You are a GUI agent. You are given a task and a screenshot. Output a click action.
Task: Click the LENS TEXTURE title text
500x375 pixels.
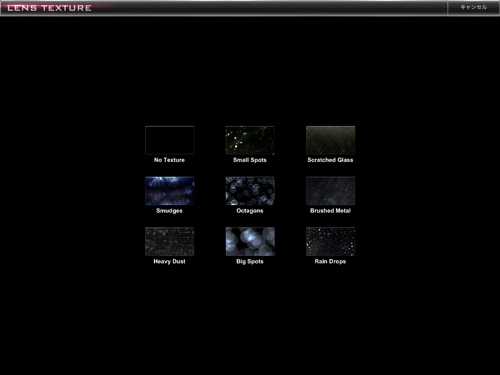49,8
